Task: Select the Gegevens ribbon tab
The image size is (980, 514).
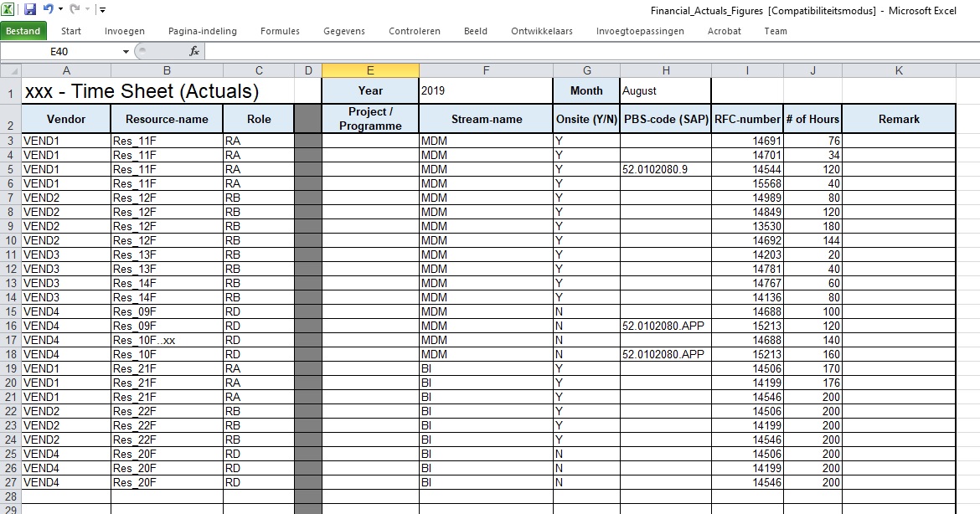Action: 344,31
